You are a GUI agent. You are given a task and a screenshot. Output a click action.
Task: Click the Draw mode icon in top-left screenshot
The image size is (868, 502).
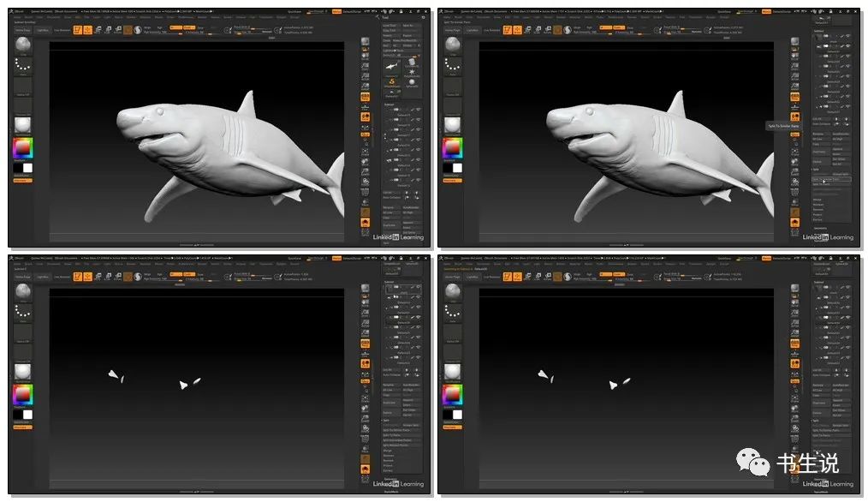coord(87,31)
